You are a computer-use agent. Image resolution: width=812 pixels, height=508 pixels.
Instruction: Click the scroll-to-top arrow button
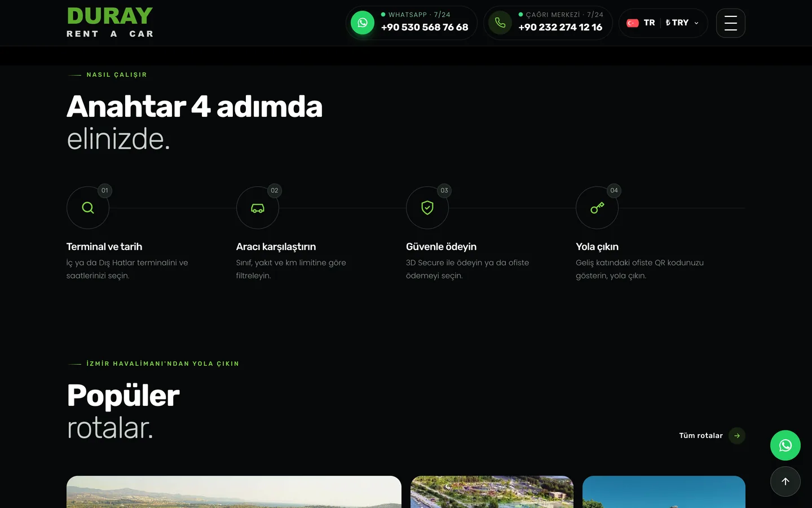click(785, 481)
